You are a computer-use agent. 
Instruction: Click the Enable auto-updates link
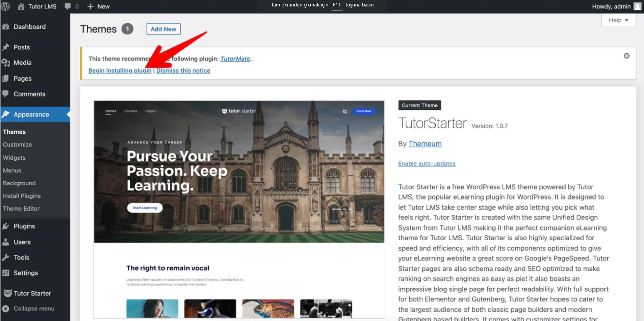coord(427,164)
